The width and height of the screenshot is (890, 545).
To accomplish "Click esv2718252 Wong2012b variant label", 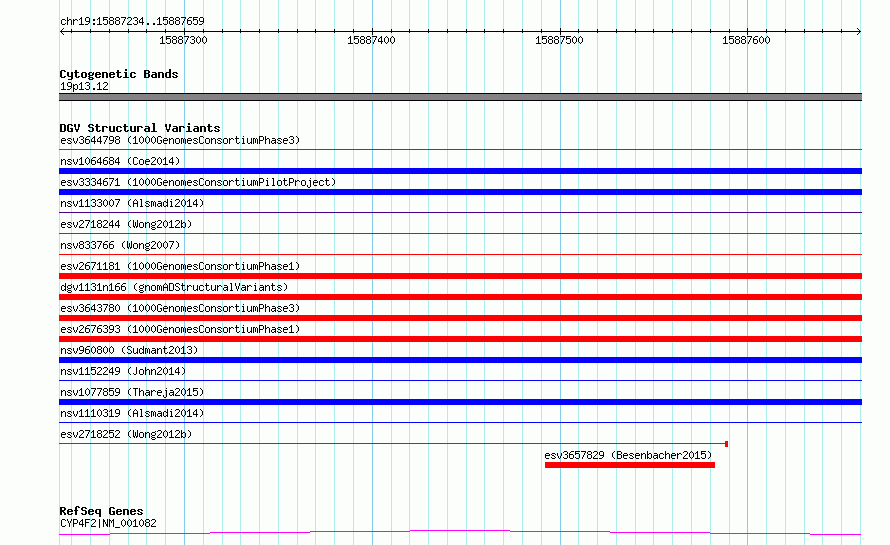I will [x=126, y=434].
